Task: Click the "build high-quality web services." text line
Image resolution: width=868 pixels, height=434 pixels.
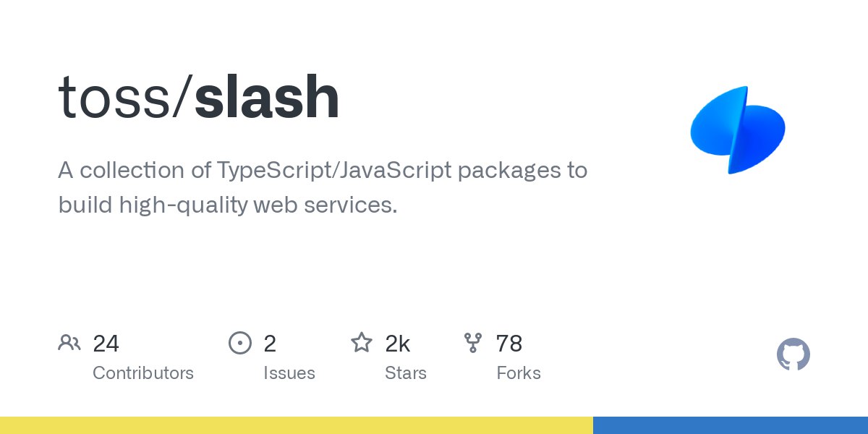Action: tap(228, 205)
